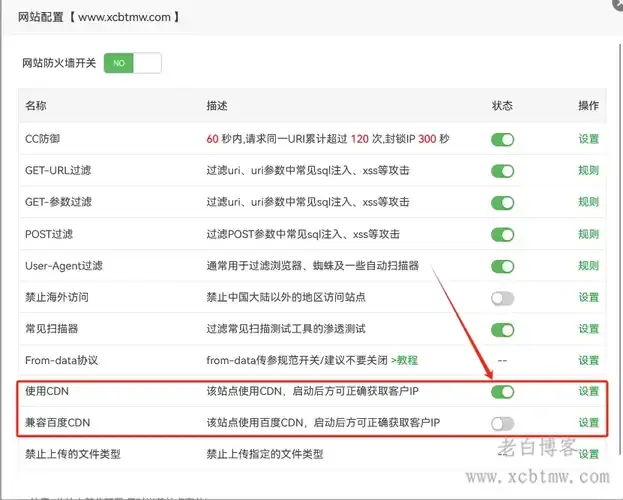Open 规则 for GET-URL过滤

[588, 171]
